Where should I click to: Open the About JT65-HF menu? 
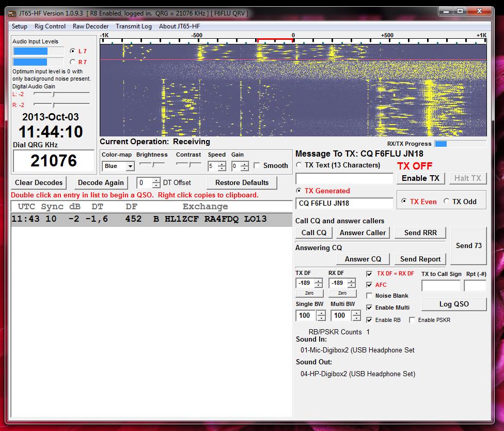[x=179, y=26]
